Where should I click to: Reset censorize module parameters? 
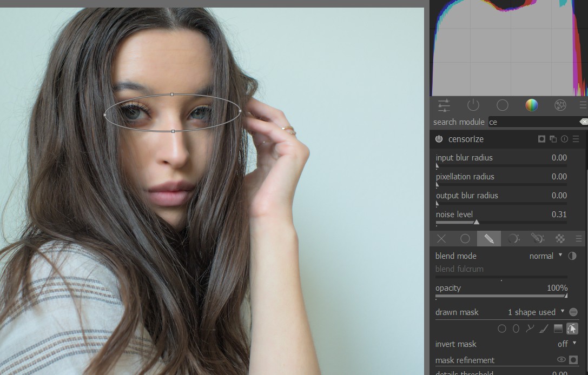(564, 139)
